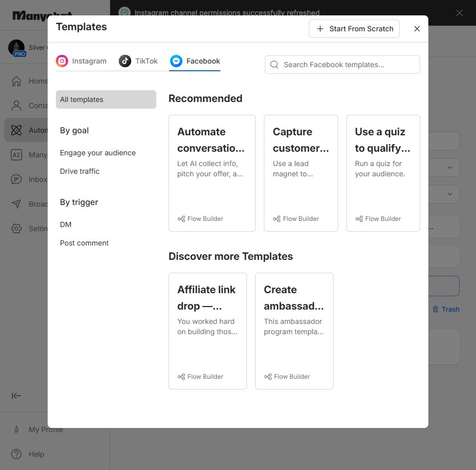Click the 'By goal' heading text
Screen dimensions: 476x470
(x=74, y=131)
